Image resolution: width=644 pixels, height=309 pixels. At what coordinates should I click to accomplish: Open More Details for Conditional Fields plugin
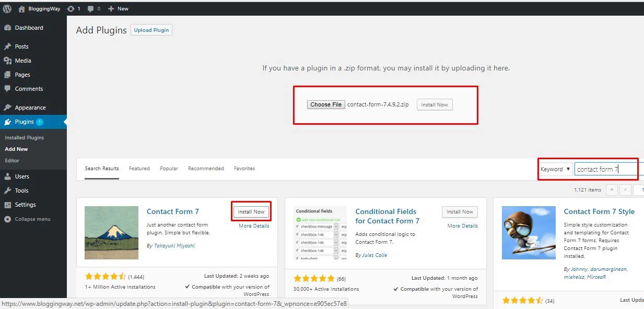(462, 226)
